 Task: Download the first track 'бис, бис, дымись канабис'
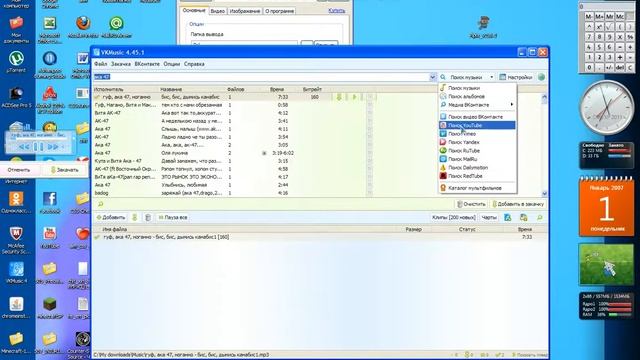click(339, 97)
